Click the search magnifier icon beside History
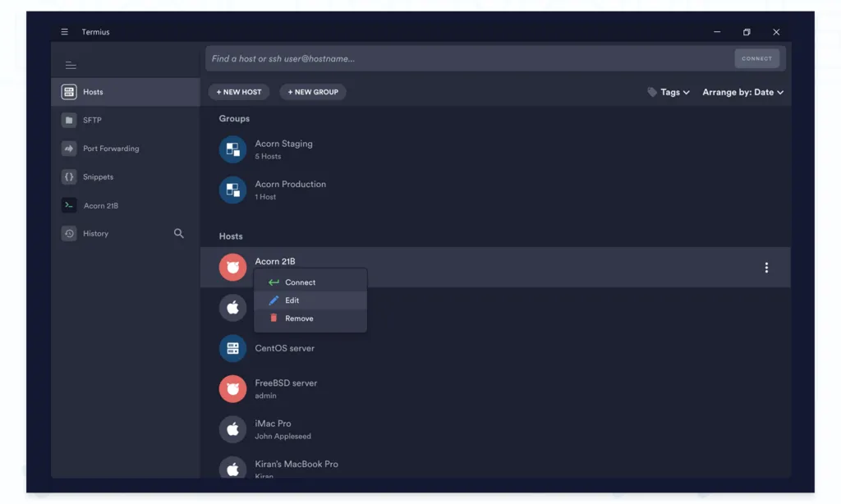841x504 pixels. 178,233
